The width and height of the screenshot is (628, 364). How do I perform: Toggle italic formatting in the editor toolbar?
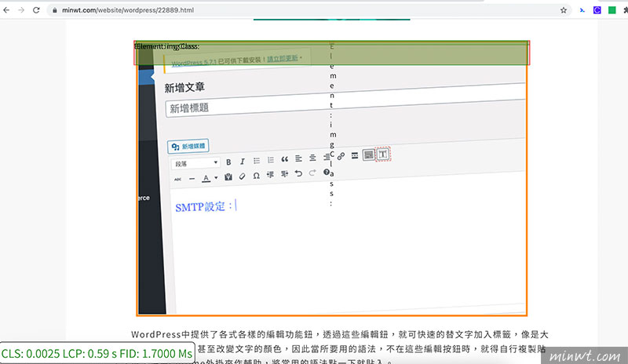(242, 162)
